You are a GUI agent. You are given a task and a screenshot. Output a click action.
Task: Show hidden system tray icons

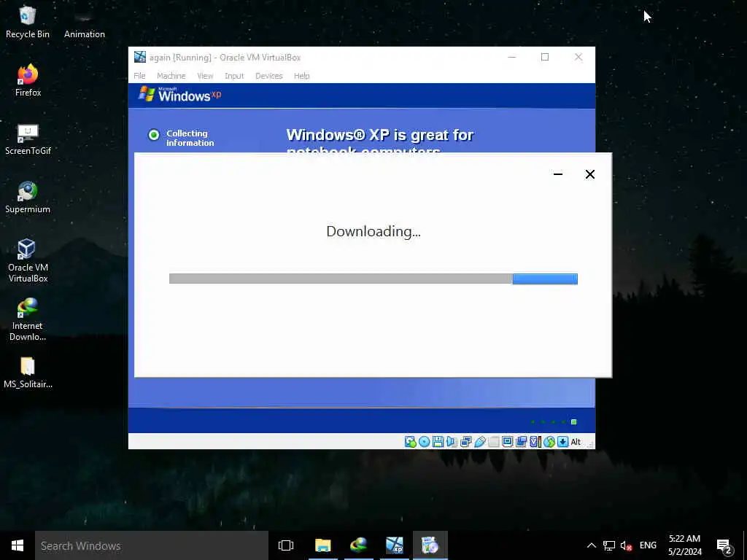click(x=591, y=545)
